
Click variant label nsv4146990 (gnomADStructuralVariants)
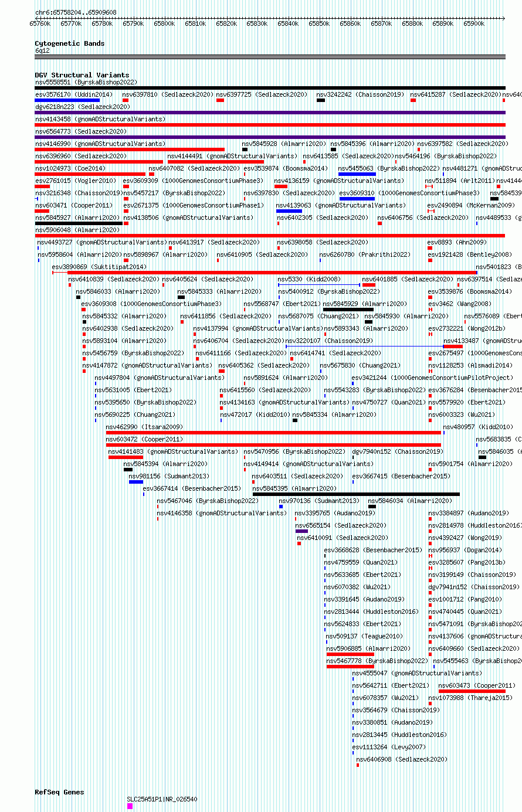coord(100,144)
